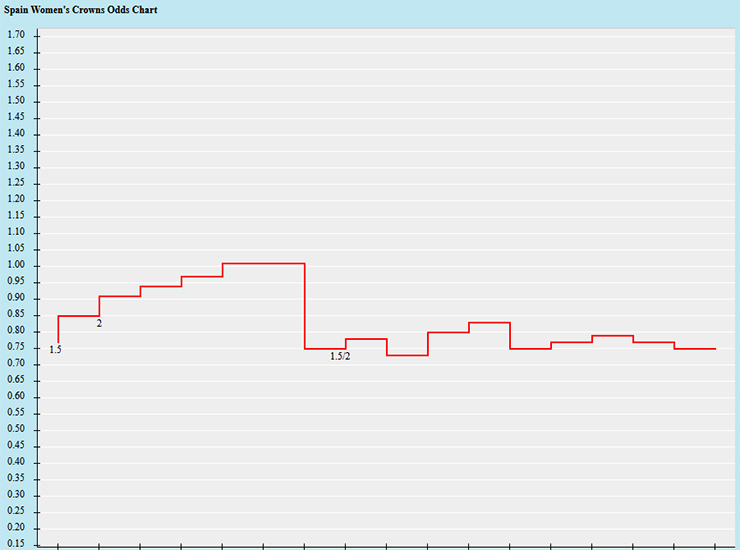Select the 0.80 y-axis label
The height and width of the screenshot is (550, 740).
tap(16, 330)
